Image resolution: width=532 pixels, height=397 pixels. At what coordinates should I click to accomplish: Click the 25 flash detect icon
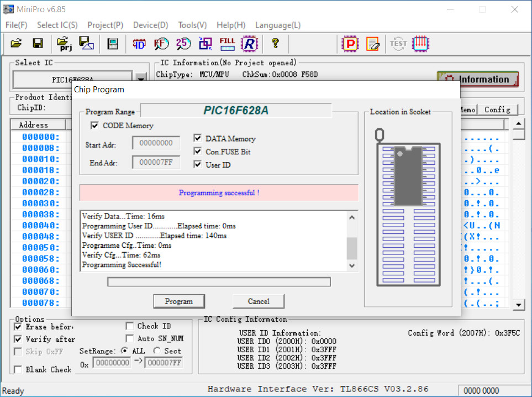(183, 44)
